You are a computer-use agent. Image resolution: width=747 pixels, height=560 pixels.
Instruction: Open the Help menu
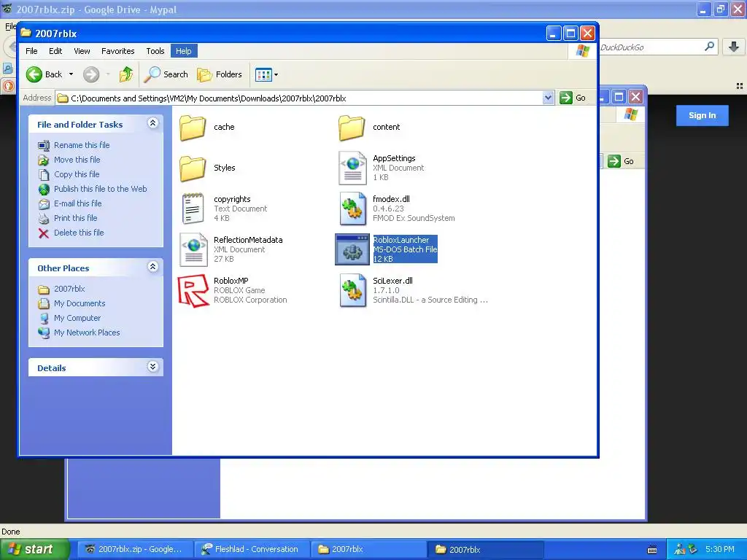(x=183, y=51)
